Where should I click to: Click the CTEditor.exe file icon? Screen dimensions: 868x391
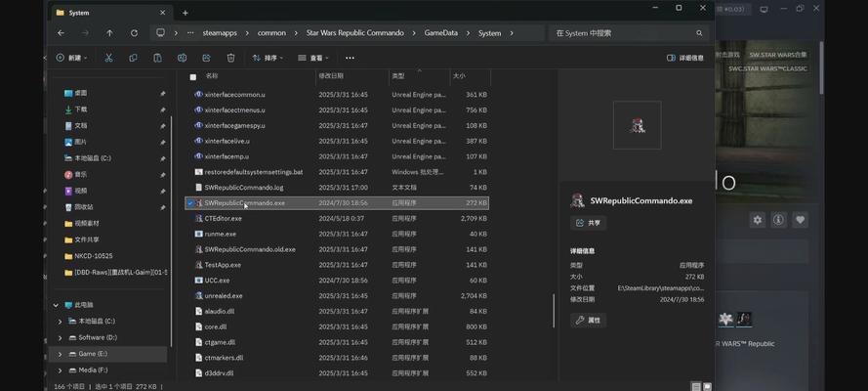tap(199, 218)
